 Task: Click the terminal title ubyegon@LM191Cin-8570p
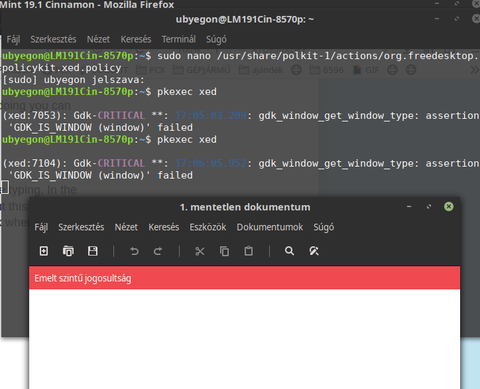[245, 19]
